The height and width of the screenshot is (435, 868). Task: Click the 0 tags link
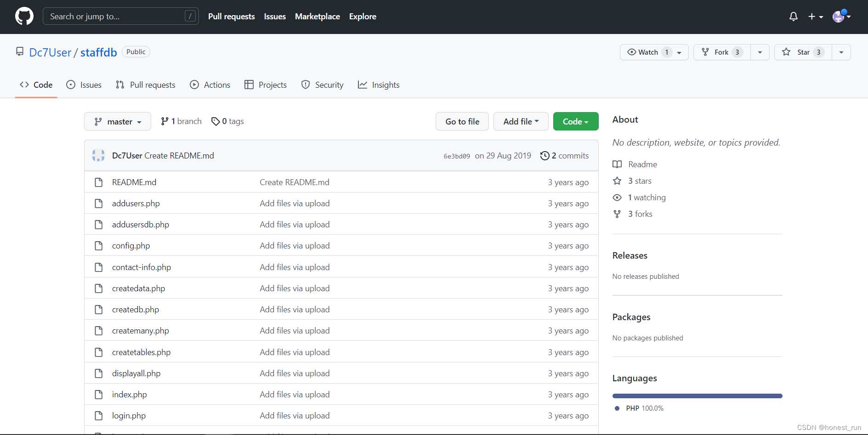coord(227,121)
